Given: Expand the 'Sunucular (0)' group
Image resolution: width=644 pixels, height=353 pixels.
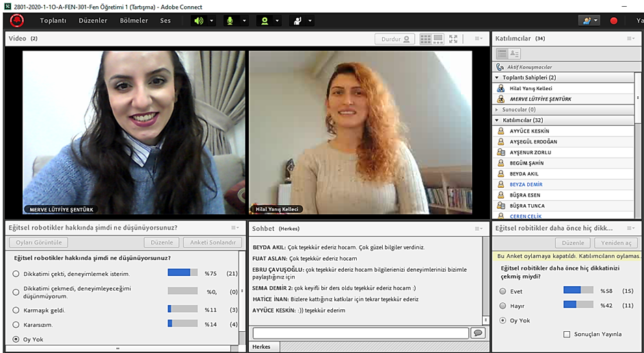Looking at the screenshot, I should click(x=497, y=109).
